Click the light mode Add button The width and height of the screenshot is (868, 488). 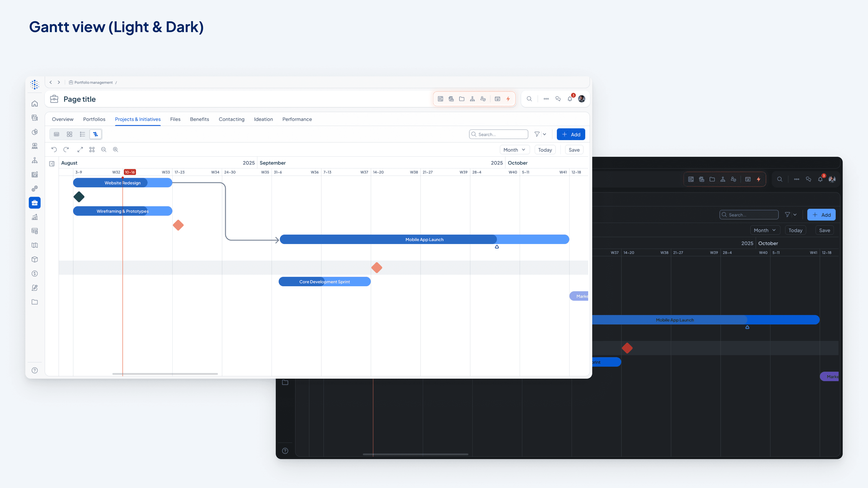click(571, 134)
